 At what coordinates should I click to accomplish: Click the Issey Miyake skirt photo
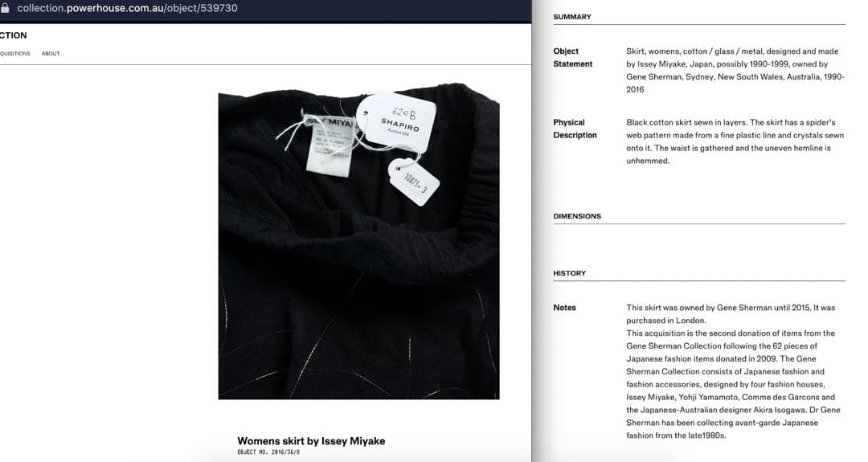358,241
